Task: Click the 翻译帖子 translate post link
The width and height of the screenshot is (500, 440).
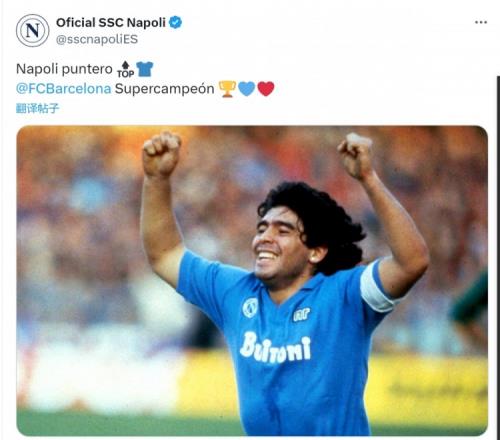Action: [x=37, y=108]
